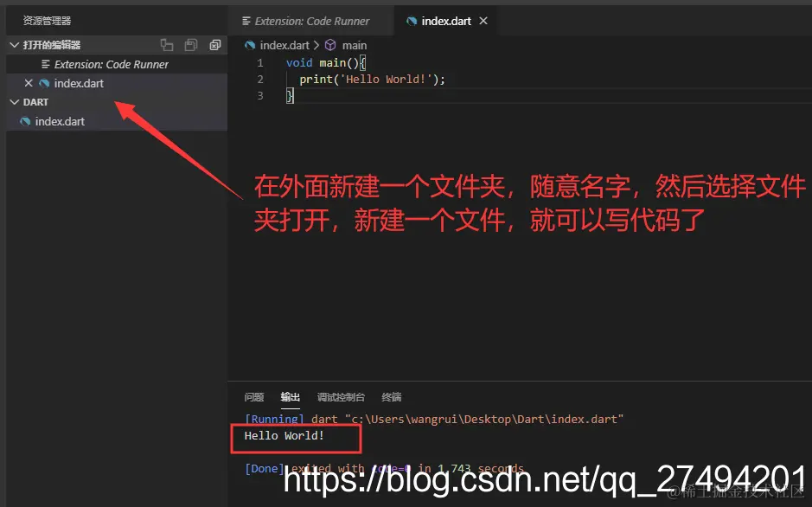Switch to the 终端 panel tab
The width and height of the screenshot is (812, 507).
coord(391,397)
